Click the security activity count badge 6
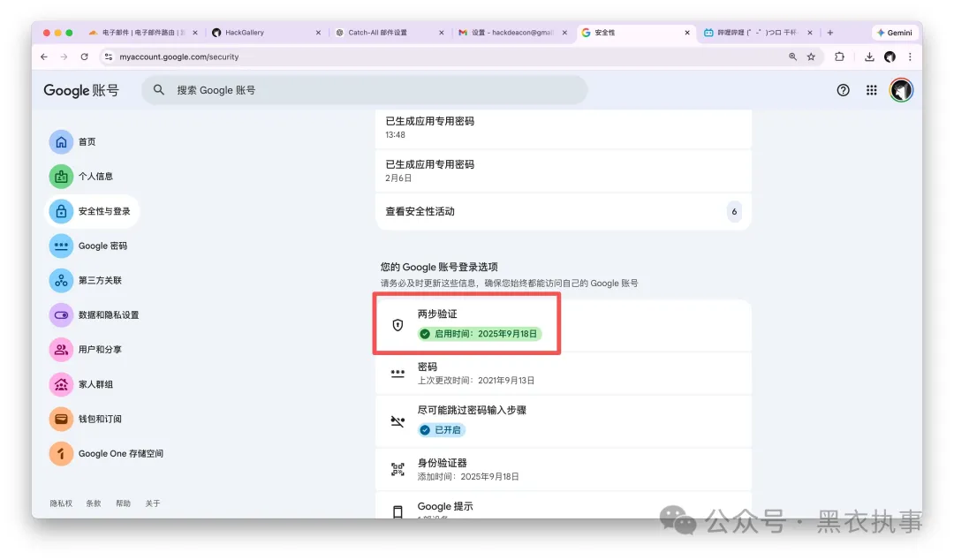The image size is (954, 560). coord(734,212)
